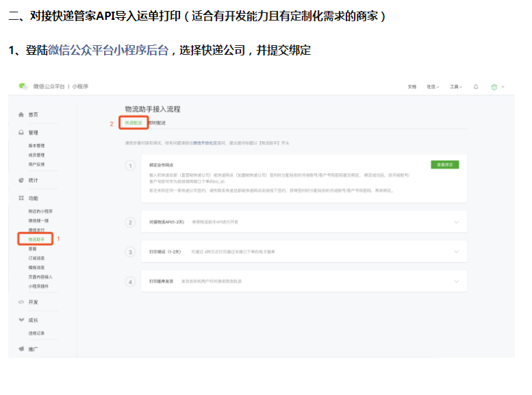Image resolution: width=532 pixels, height=395 pixels.
Task: Select 功能 in the sidebar
Action: 34,198
